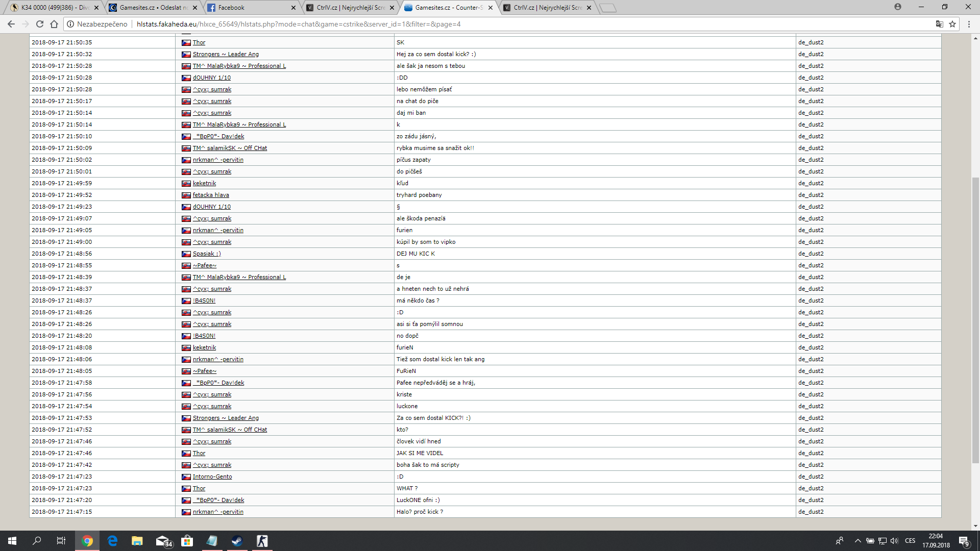The height and width of the screenshot is (551, 980).
Task: Go back with the back arrow
Action: [11, 24]
